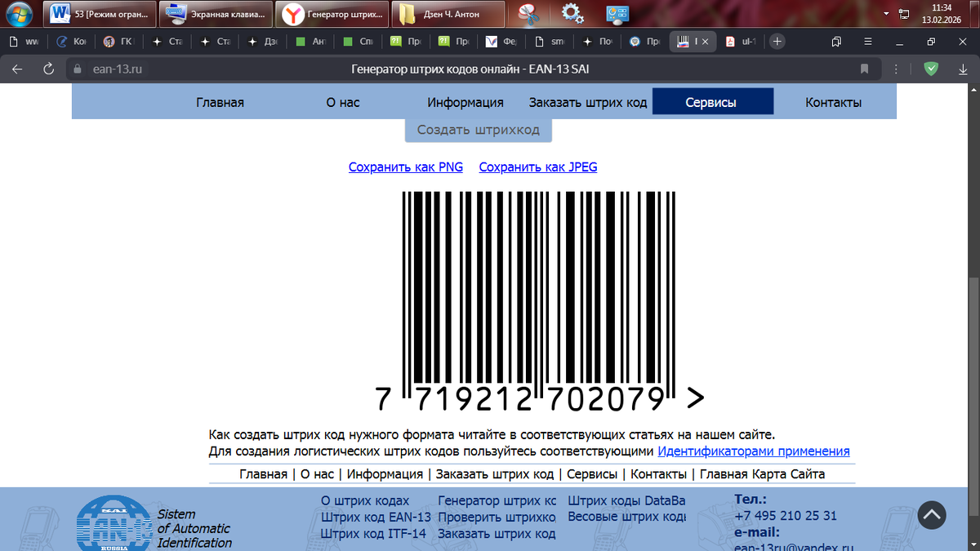Click the generated barcode image
The image size is (980, 551).
pos(539,302)
